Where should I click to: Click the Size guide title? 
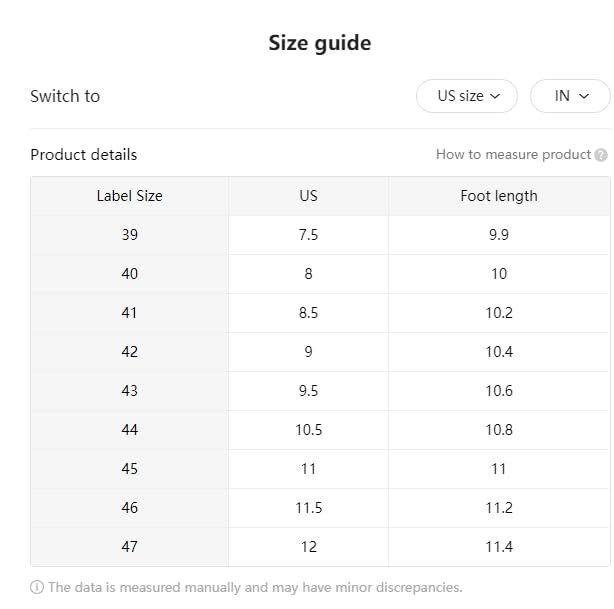(x=319, y=43)
